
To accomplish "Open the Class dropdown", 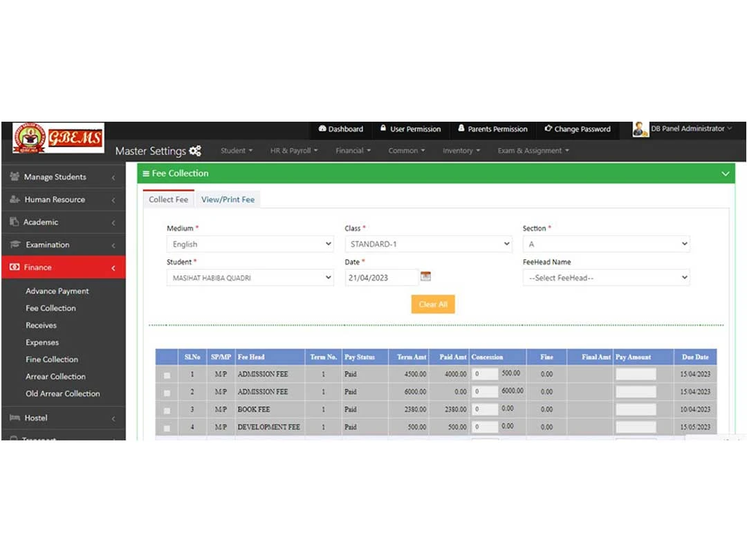I will coord(427,243).
